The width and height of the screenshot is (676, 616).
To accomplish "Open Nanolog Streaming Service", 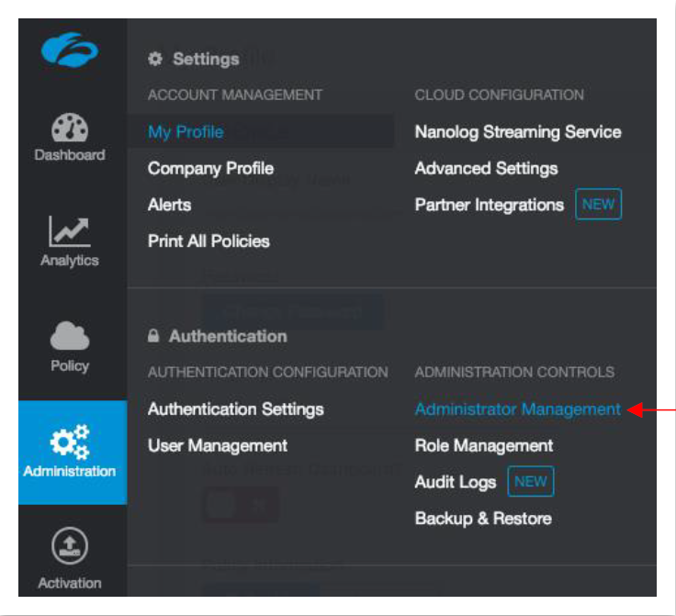I will [517, 132].
